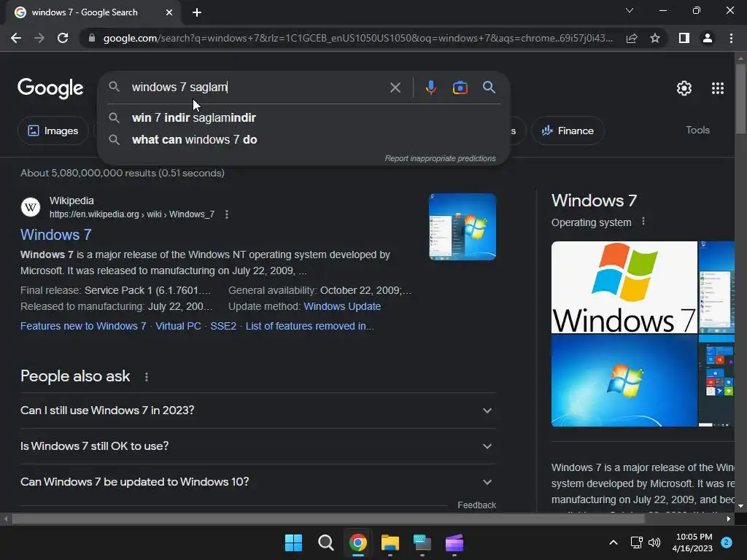Viewport: 747px width, 560px height.
Task: Click Report inappropriate predictions
Action: click(x=440, y=158)
